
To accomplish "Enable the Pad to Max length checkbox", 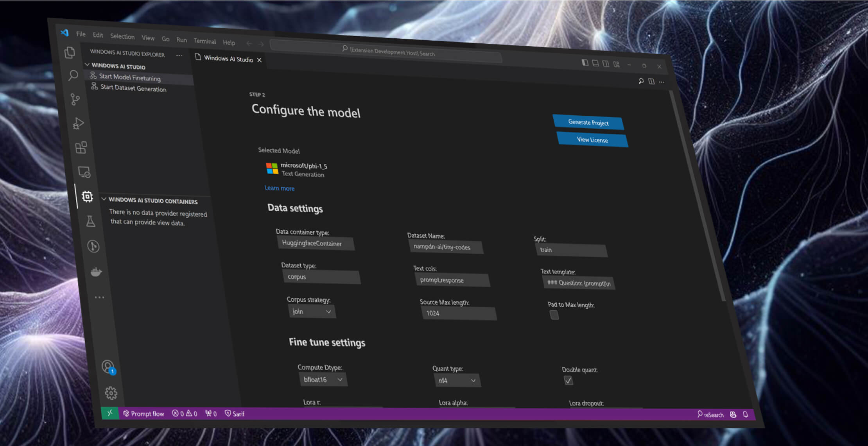I will [x=554, y=315].
